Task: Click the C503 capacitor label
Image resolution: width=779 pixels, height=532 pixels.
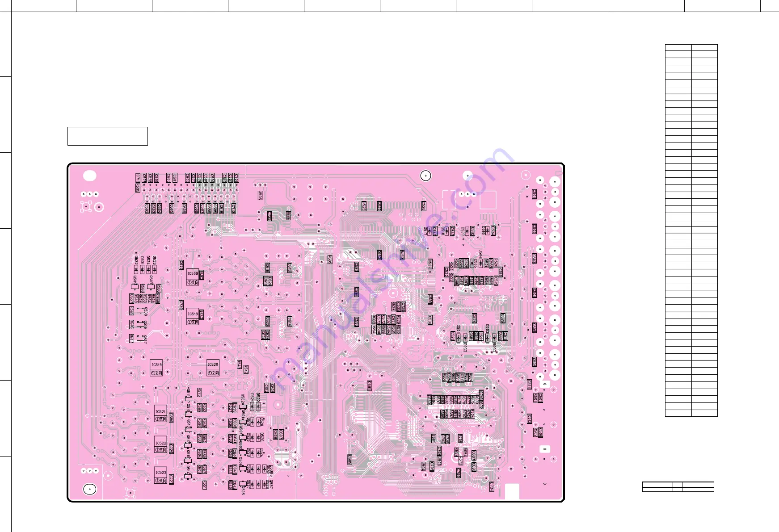Action: pyautogui.click(x=534, y=259)
